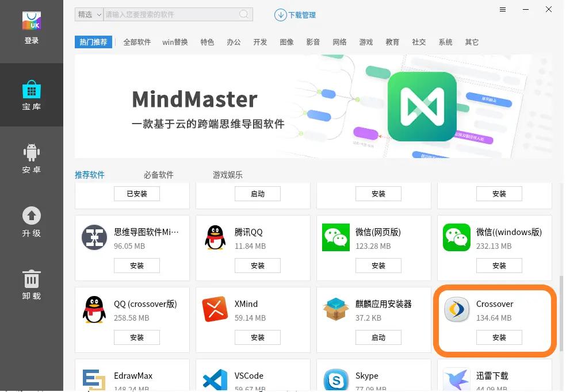
Task: Launch 麒麟应用安装器 via 启动 button
Action: (x=378, y=337)
